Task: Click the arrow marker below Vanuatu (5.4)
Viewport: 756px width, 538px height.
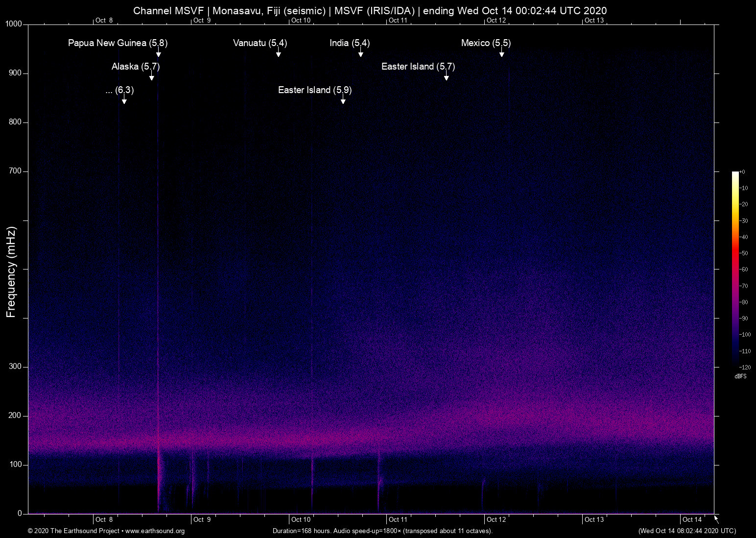Action: [278, 54]
